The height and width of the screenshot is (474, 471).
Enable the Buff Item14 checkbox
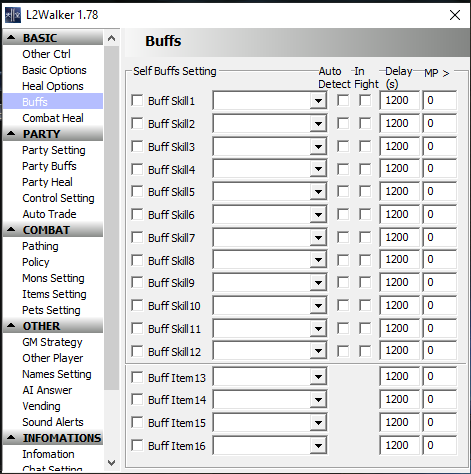coord(137,400)
